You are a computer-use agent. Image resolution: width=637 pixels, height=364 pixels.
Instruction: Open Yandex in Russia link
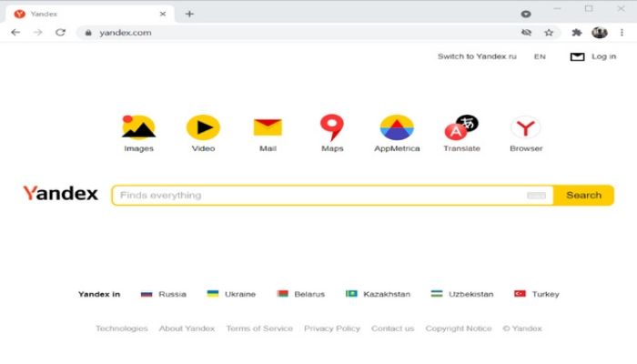(172, 294)
